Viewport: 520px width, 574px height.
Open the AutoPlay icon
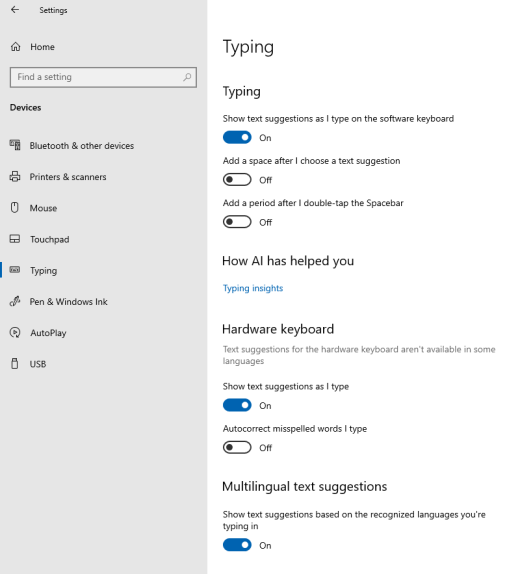[x=15, y=332]
